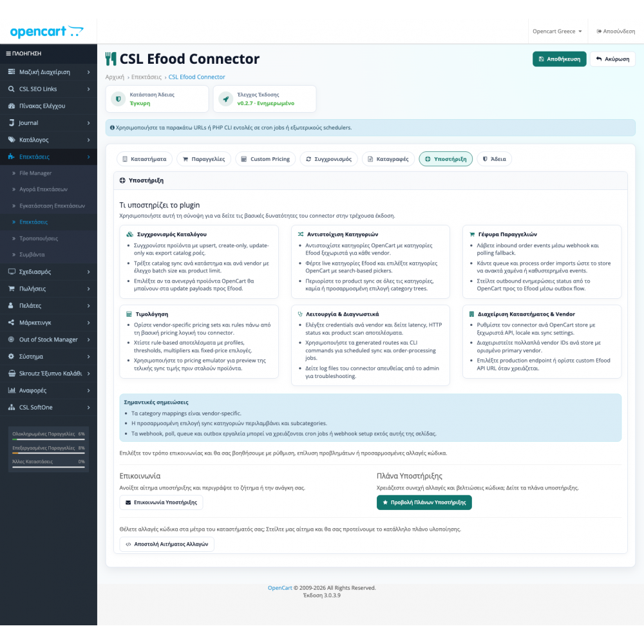Viewport: 644px width, 644px height.
Task: Click the Μάρκετινγκ share icon
Action: tap(11, 323)
